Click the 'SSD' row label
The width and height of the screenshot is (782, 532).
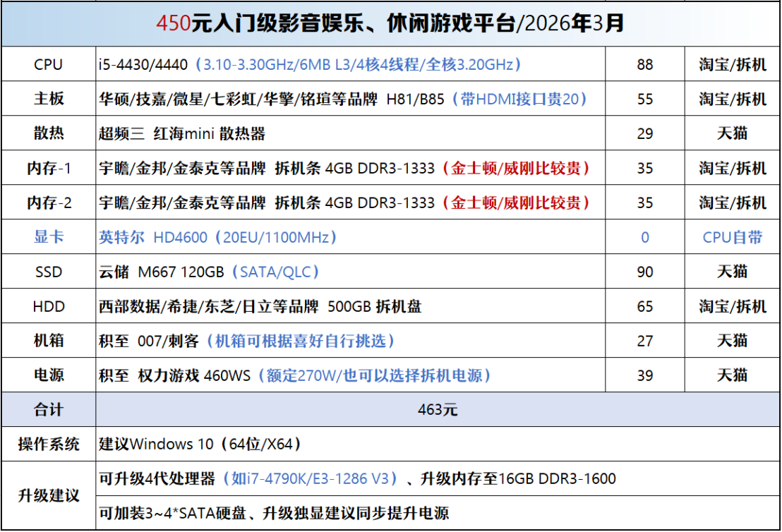tap(49, 272)
